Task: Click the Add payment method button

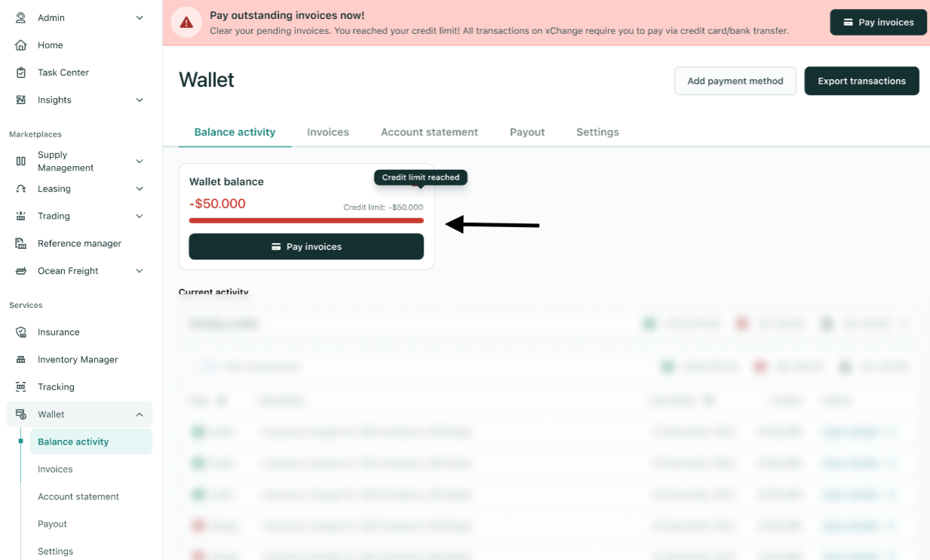Action: pyautogui.click(x=734, y=81)
